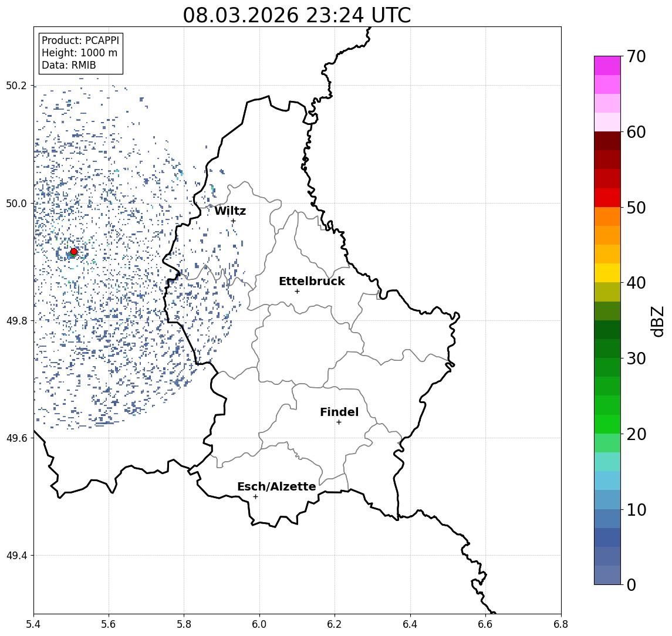The width and height of the screenshot is (672, 636).
Task: Click the colorbar 50 tick label
Action: click(636, 208)
